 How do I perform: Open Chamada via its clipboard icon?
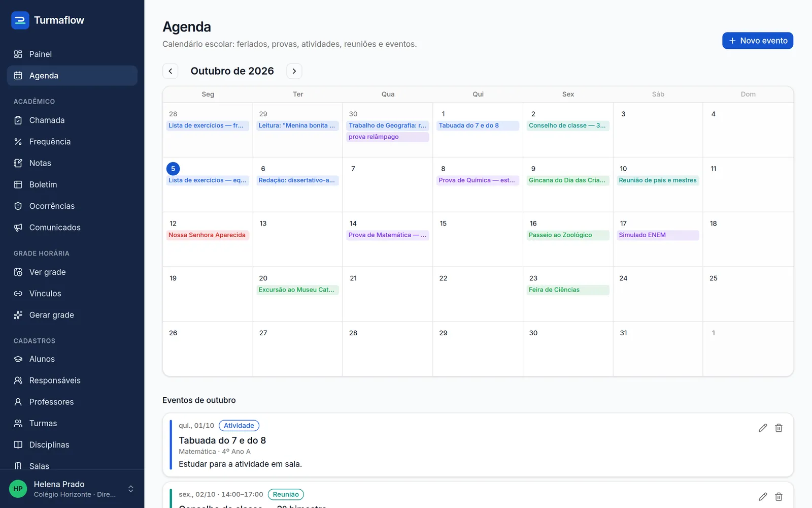[x=18, y=120]
